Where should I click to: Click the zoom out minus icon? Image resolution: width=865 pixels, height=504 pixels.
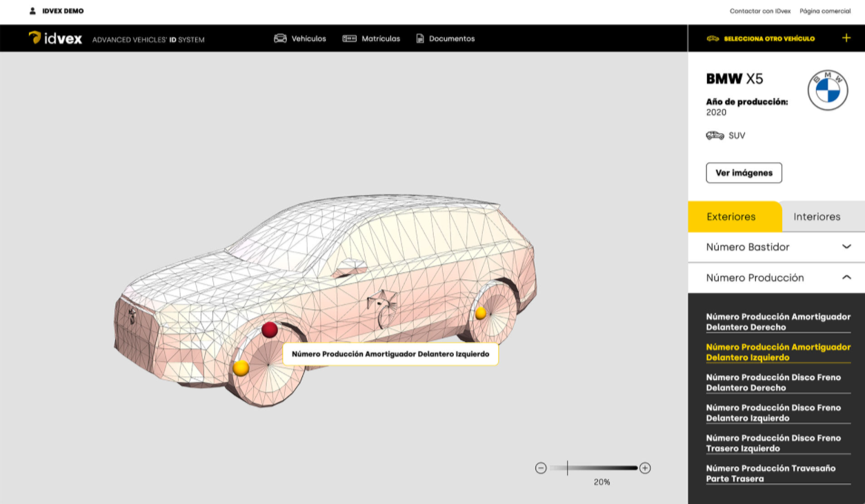pos(541,468)
